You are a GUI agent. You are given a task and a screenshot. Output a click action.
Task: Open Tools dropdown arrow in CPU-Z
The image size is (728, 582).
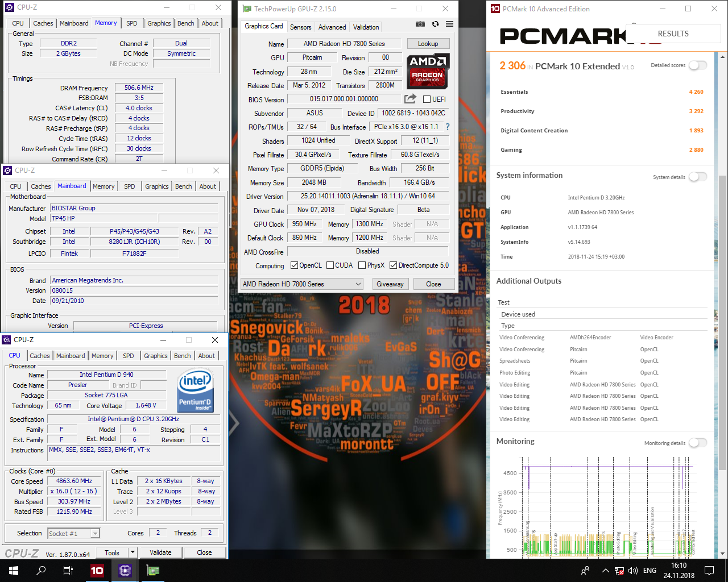(x=133, y=552)
